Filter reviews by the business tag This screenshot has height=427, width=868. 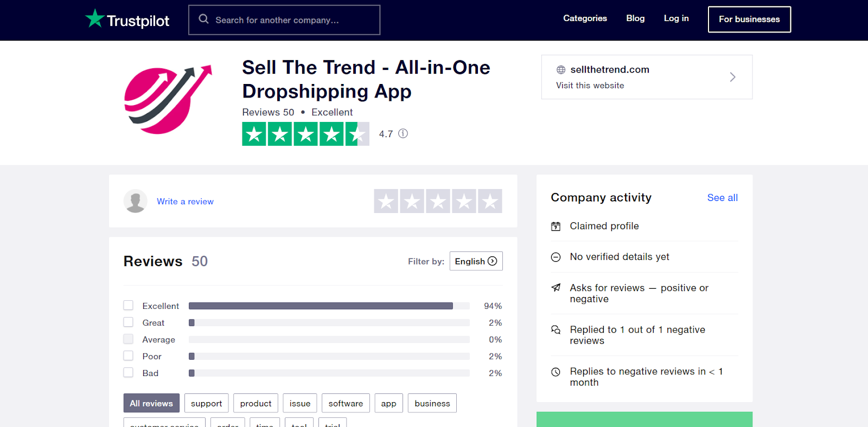pyautogui.click(x=432, y=403)
